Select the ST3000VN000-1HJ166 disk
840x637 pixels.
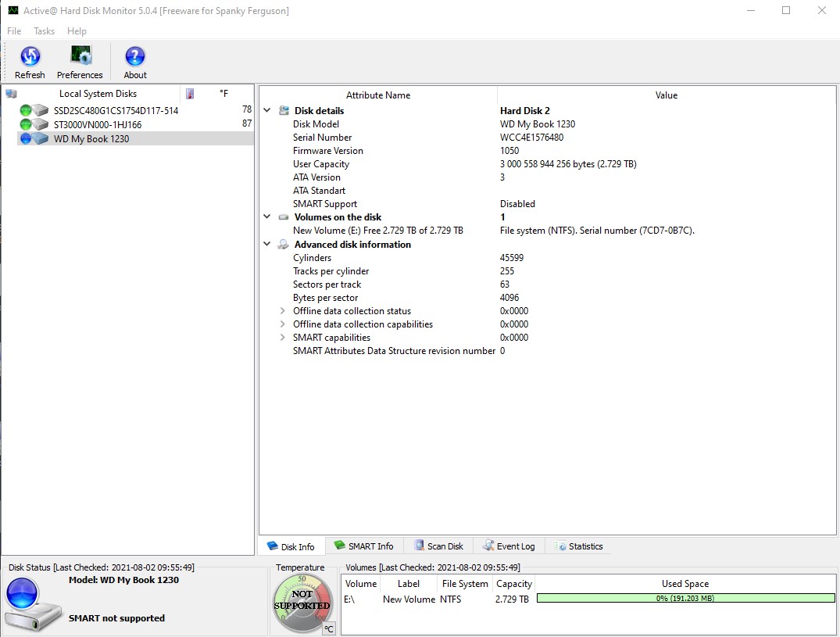[98, 124]
